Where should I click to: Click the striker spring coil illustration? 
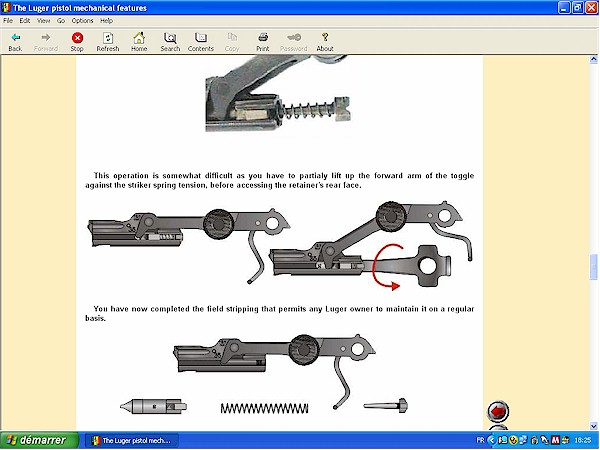click(264, 408)
